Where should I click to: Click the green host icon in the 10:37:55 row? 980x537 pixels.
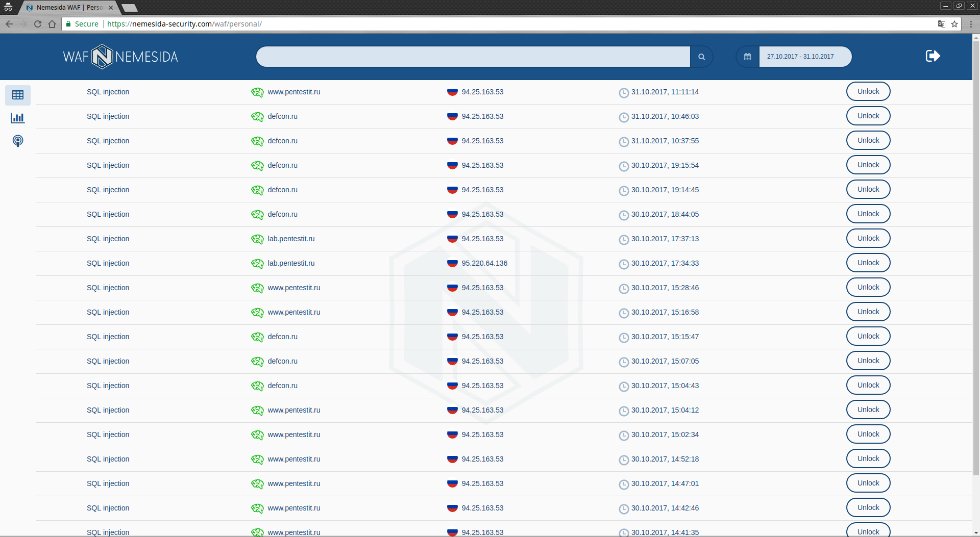pos(257,141)
